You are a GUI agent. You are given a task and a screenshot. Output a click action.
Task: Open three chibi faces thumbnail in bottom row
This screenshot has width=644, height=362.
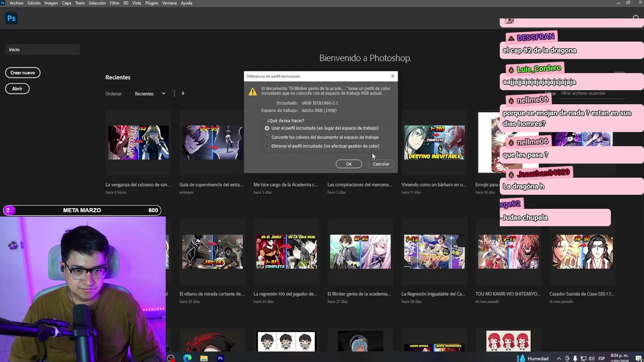click(x=286, y=341)
